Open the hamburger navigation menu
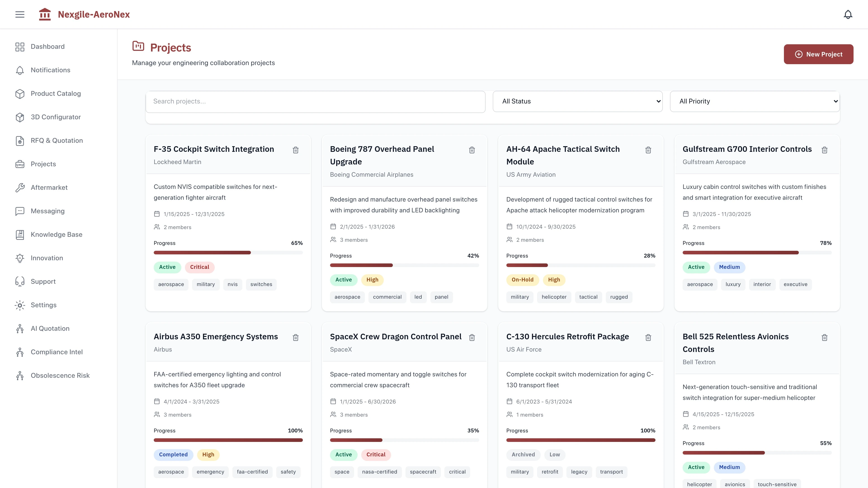Image resolution: width=868 pixels, height=488 pixels. [x=19, y=14]
